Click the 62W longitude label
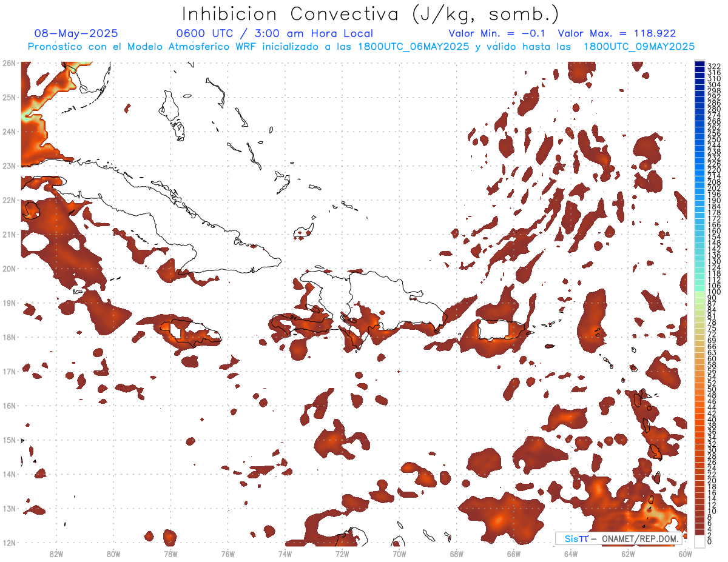Image resolution: width=728 pixels, height=562 pixels. tap(628, 554)
